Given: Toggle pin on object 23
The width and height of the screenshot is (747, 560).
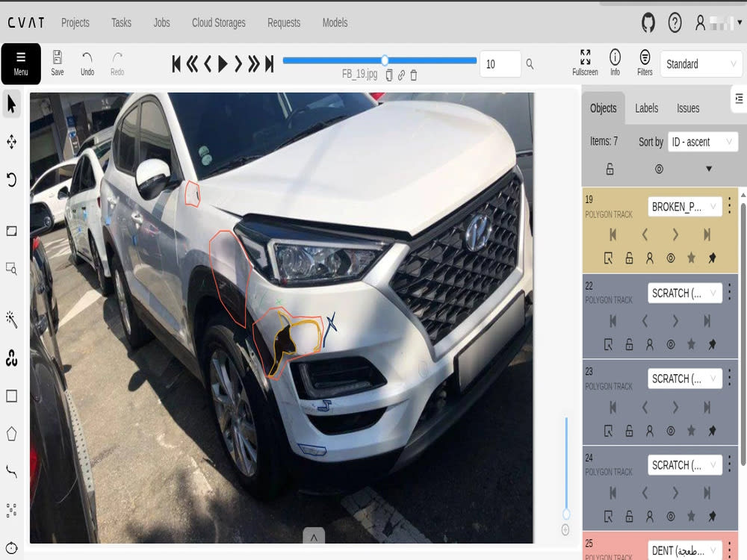Looking at the screenshot, I should (x=712, y=431).
